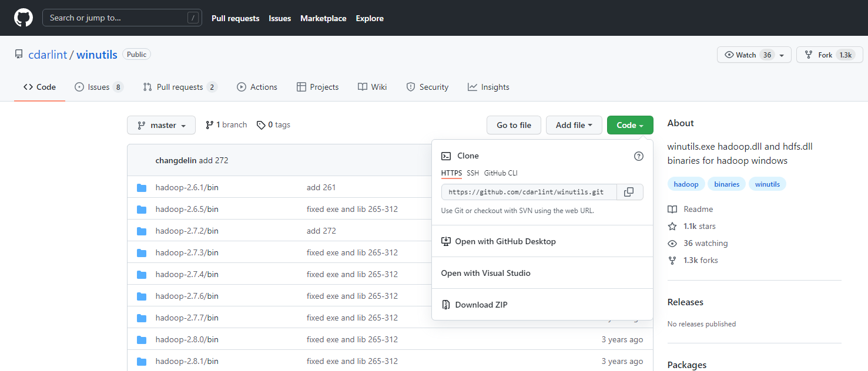Switch to the Wiki tab

372,87
